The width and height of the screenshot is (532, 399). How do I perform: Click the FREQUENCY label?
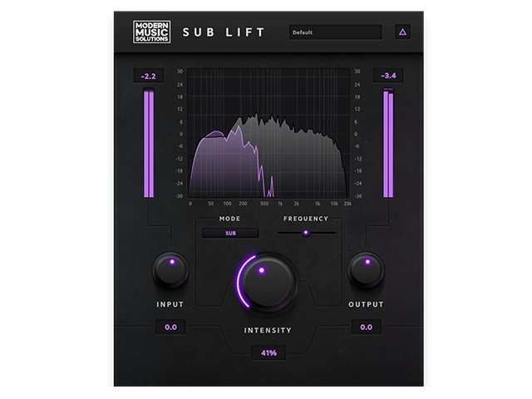(306, 219)
